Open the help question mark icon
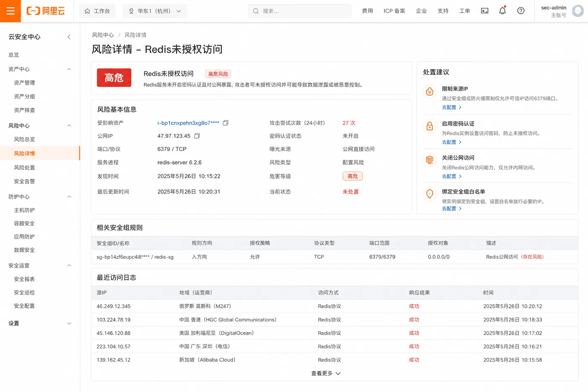588x392 pixels. pos(521,11)
